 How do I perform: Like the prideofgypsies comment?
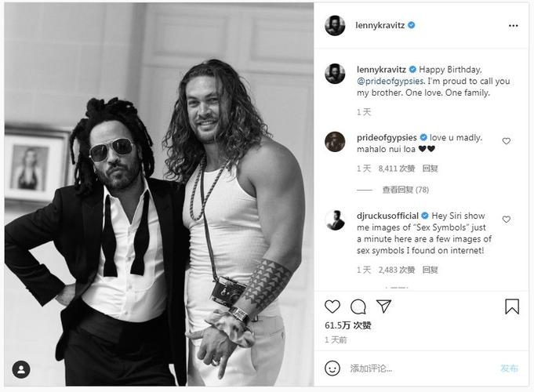507,141
